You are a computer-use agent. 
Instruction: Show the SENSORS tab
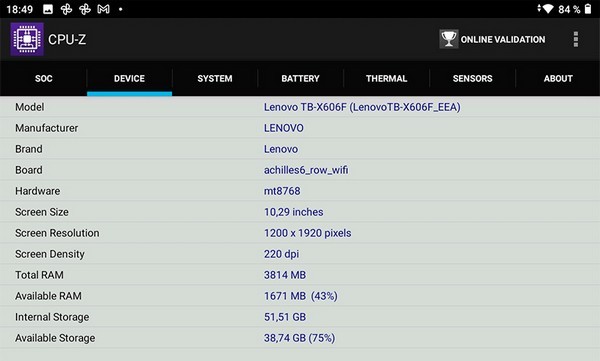tap(472, 78)
